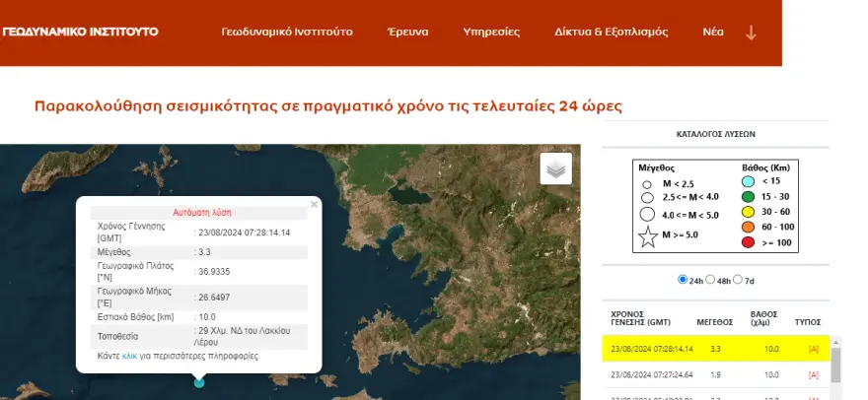Open the Έρευνα menu
The height and width of the screenshot is (400, 868).
(x=407, y=32)
